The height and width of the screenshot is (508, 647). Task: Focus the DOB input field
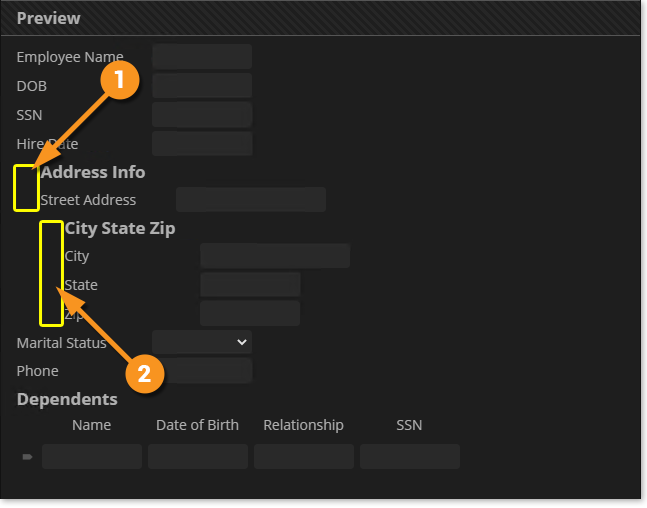pyautogui.click(x=202, y=86)
